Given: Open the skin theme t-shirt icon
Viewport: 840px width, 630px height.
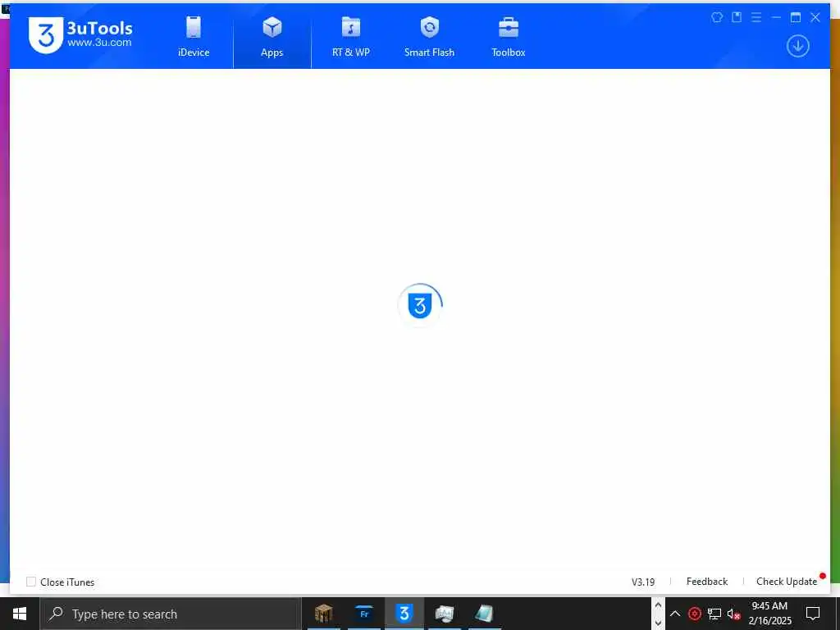Looking at the screenshot, I should [x=717, y=17].
